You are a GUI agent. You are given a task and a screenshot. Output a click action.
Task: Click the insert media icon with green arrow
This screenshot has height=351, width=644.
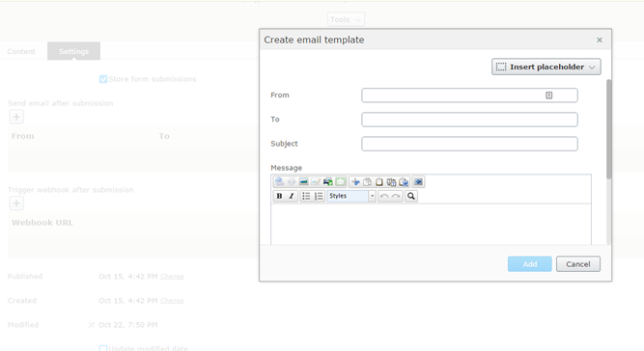[x=327, y=182]
